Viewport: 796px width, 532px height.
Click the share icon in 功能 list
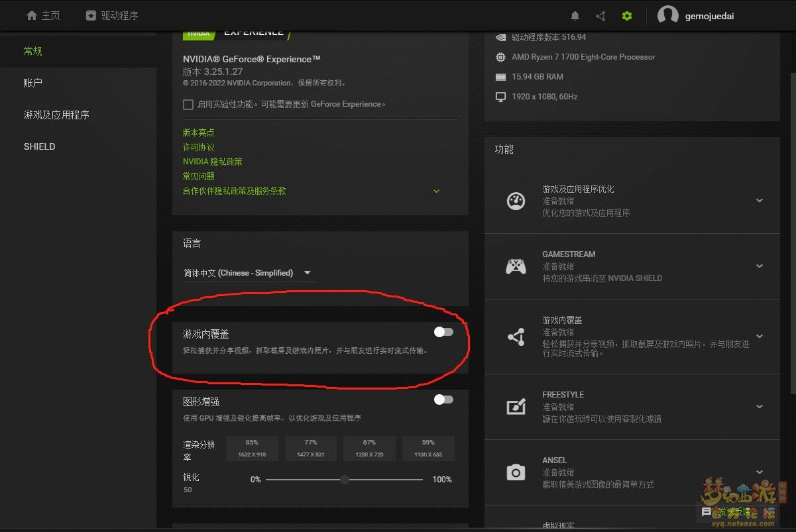pos(516,337)
